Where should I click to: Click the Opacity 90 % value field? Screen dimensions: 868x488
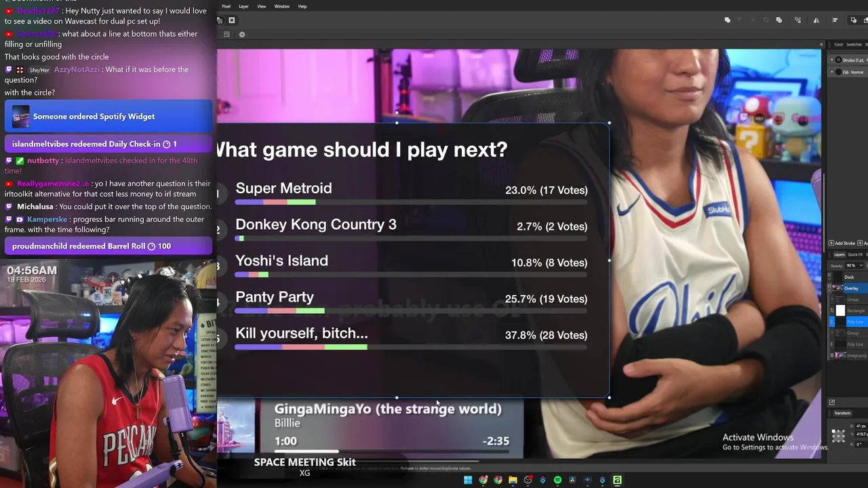coord(851,266)
